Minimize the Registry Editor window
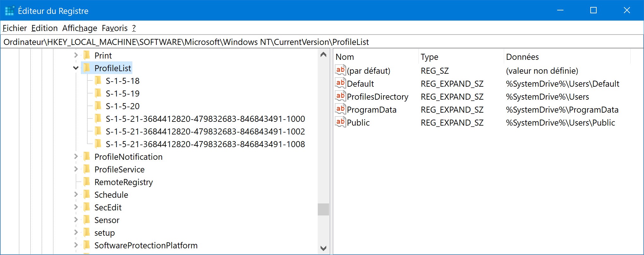This screenshot has width=644, height=255. point(560,10)
